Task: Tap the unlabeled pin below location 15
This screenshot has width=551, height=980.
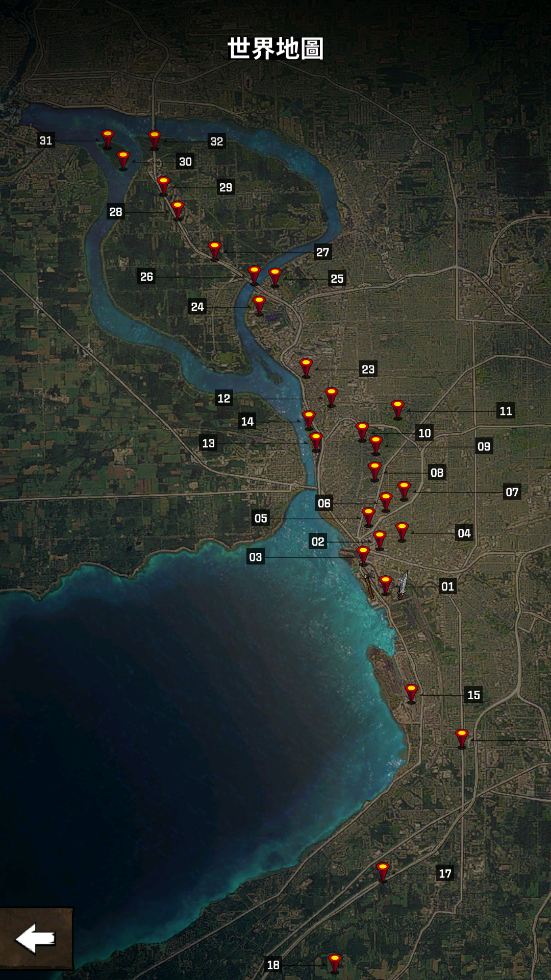Action: pos(462,739)
